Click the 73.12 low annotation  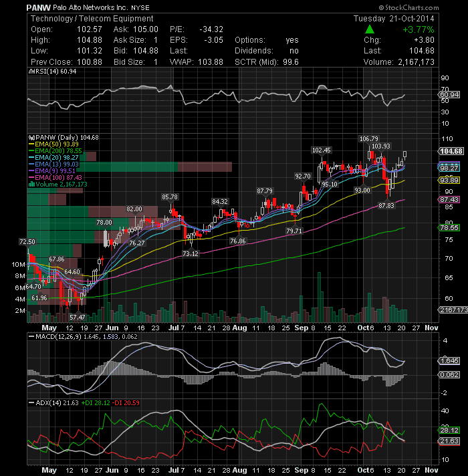click(191, 253)
